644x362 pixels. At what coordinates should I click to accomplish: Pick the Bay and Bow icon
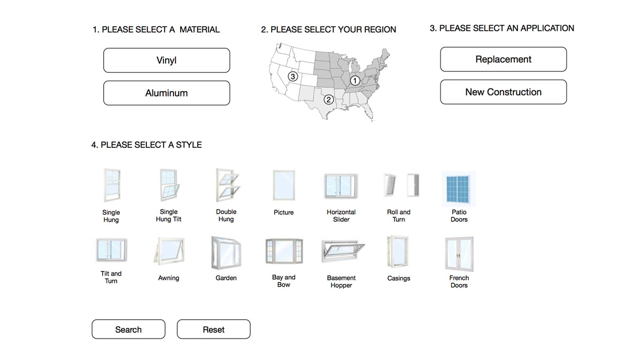click(284, 251)
